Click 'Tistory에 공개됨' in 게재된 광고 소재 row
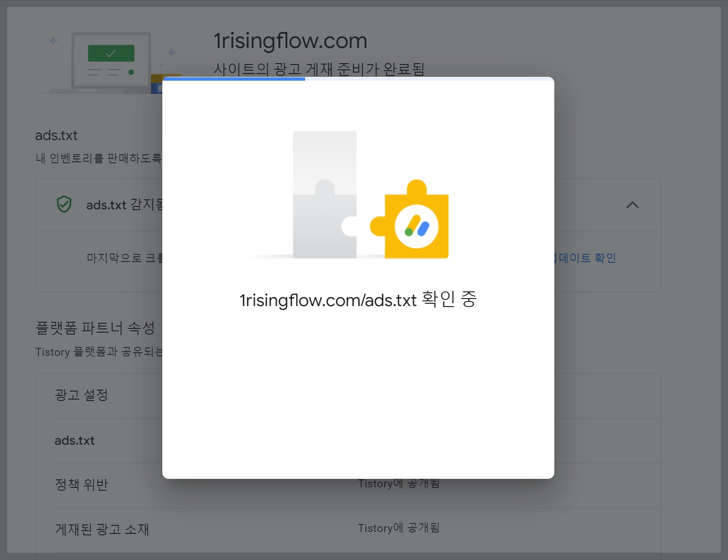Screen dimensions: 728x560 pyautogui.click(x=399, y=528)
